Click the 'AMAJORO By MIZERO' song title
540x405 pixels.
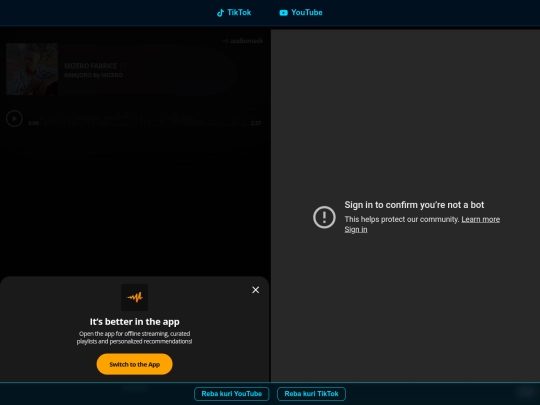[93, 75]
